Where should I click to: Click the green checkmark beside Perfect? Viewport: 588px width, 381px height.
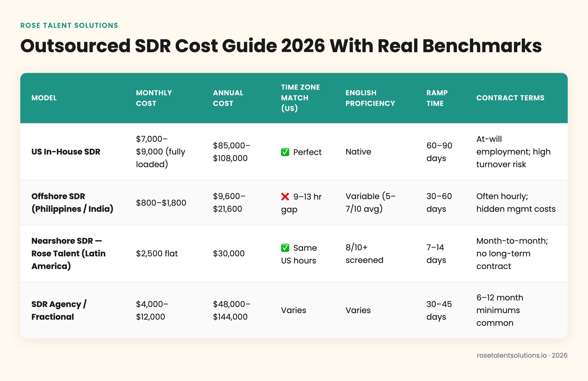(285, 152)
